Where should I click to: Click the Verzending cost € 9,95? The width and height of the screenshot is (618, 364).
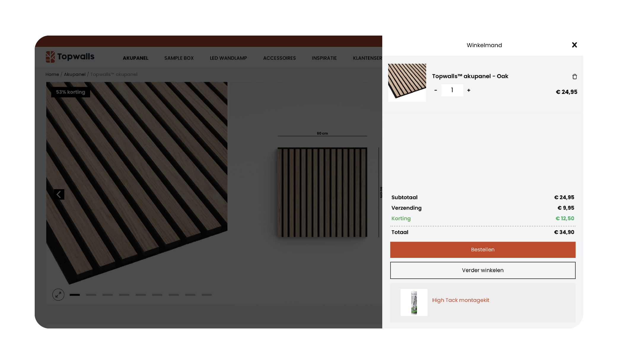click(x=566, y=208)
